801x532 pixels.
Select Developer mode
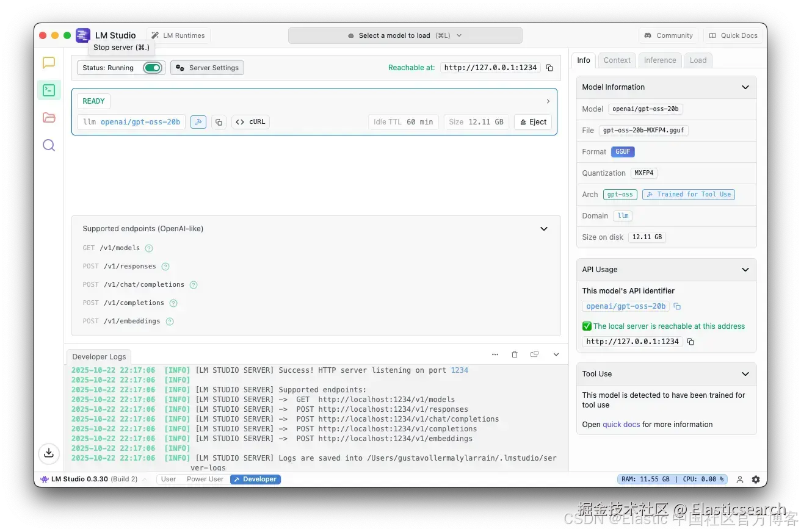255,480
